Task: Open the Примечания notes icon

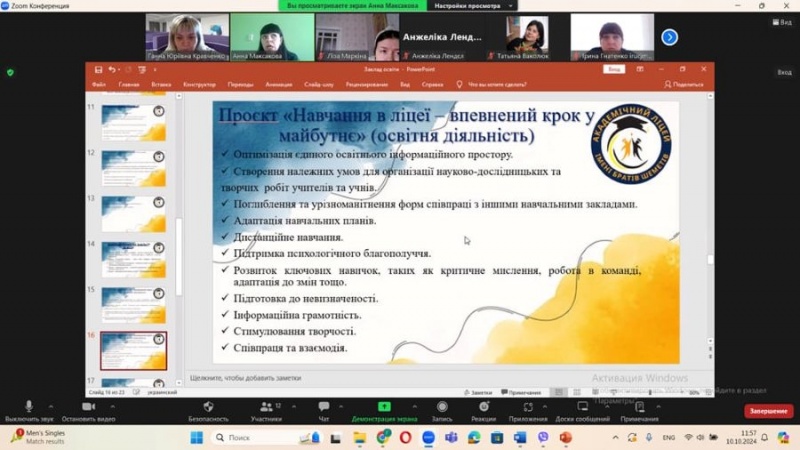Action: (x=639, y=409)
